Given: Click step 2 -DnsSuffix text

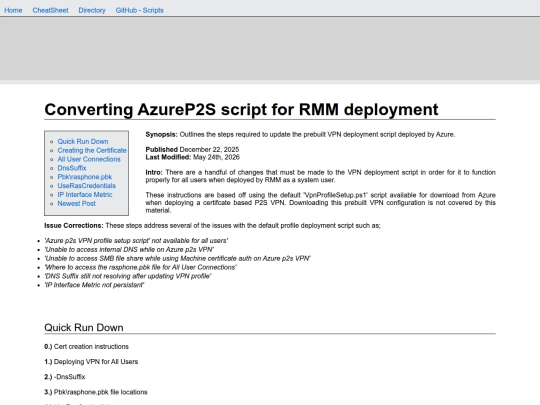Looking at the screenshot, I should point(65,377).
